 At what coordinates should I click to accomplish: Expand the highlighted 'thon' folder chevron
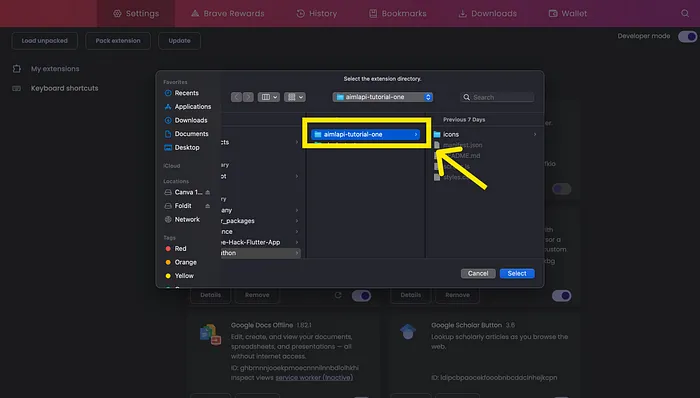coord(297,253)
